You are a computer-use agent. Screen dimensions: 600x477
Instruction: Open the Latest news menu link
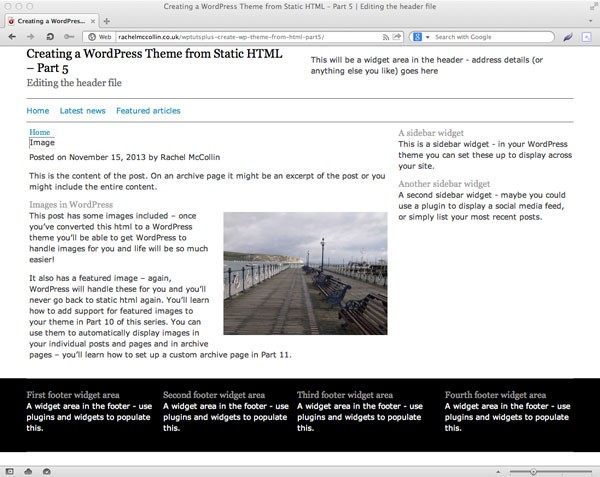(x=82, y=111)
